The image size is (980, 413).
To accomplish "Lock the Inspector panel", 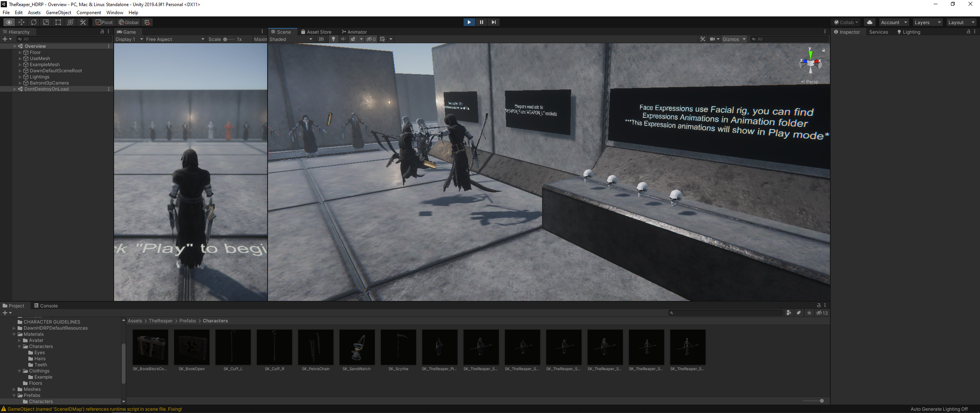I will pos(969,32).
